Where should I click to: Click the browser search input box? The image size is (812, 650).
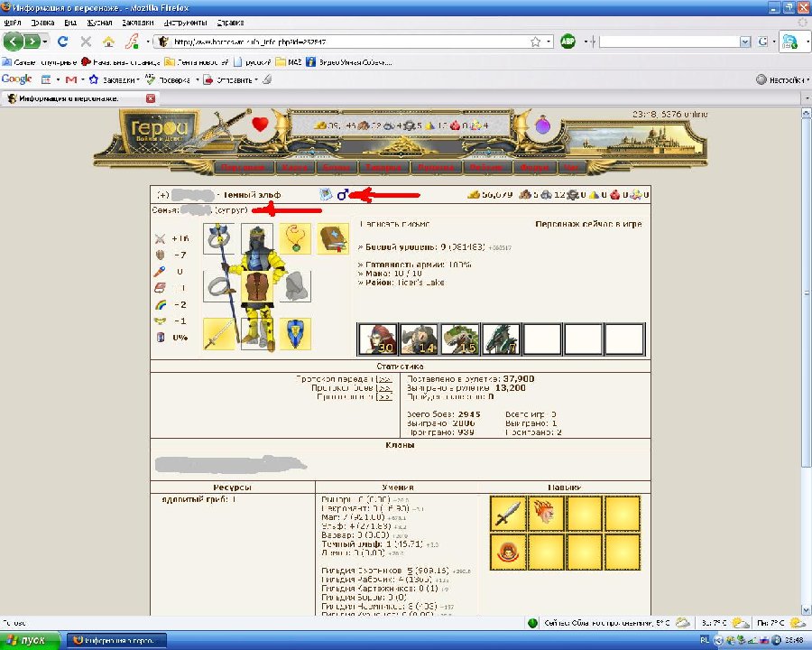tap(669, 42)
